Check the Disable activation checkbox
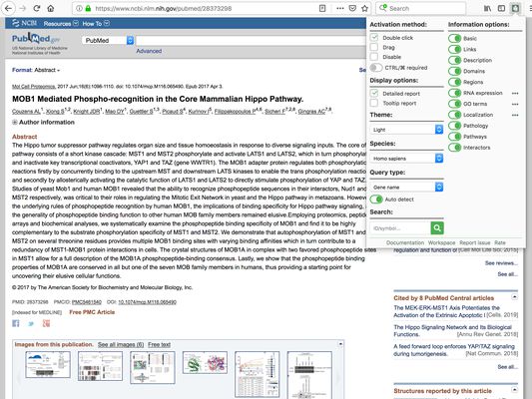The image size is (532, 399). (x=374, y=57)
